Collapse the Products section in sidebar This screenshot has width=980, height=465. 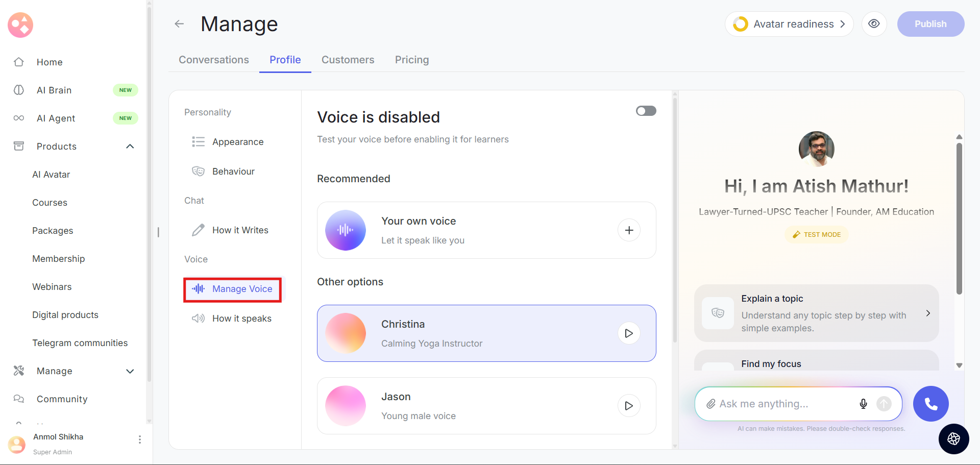point(130,146)
